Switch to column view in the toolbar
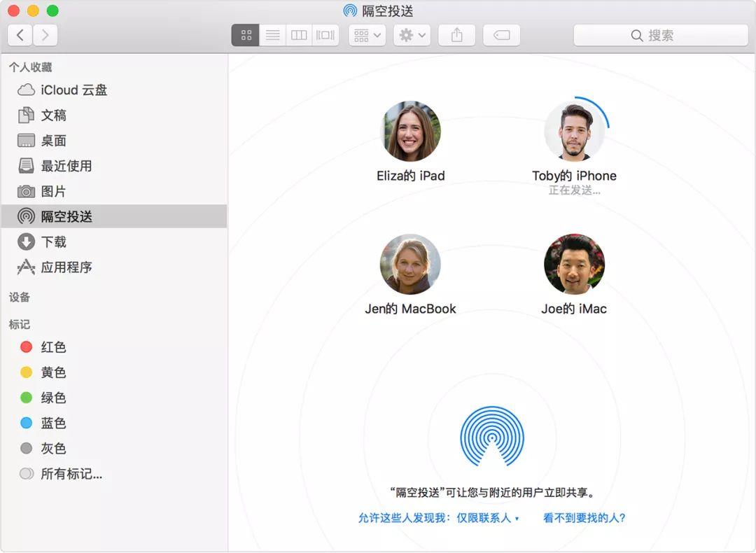Viewport: 756px width, 553px height. [x=298, y=35]
